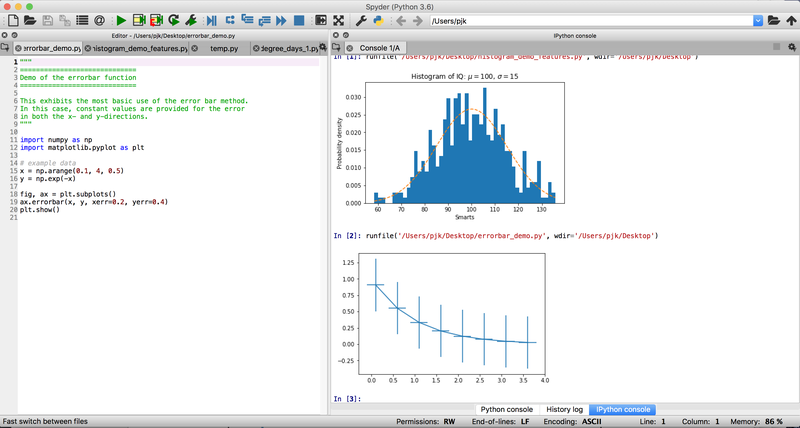Continue debug execution with double-arrow icon
The width and height of the screenshot is (800, 428).
tap(281, 20)
